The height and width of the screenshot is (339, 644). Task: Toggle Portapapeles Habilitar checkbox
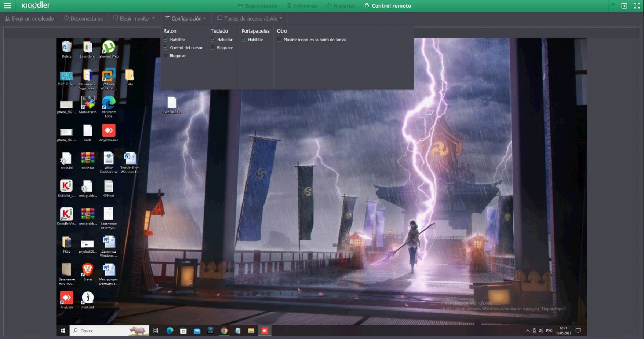click(244, 39)
